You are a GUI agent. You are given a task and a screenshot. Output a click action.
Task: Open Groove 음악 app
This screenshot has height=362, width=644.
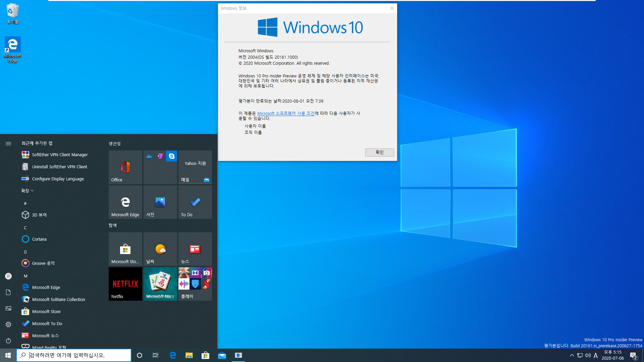tap(60, 263)
